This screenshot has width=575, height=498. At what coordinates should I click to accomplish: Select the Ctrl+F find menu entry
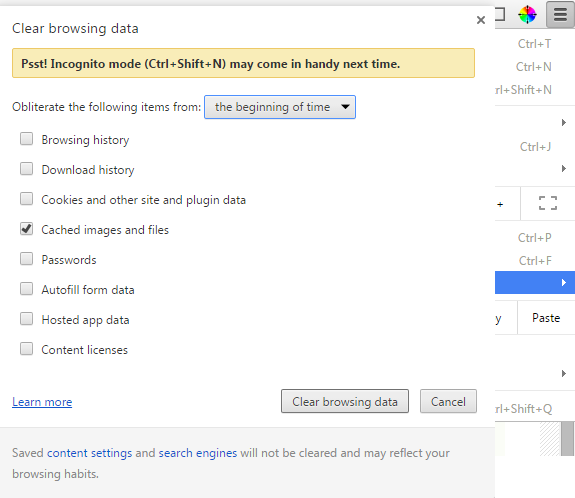[x=535, y=261]
